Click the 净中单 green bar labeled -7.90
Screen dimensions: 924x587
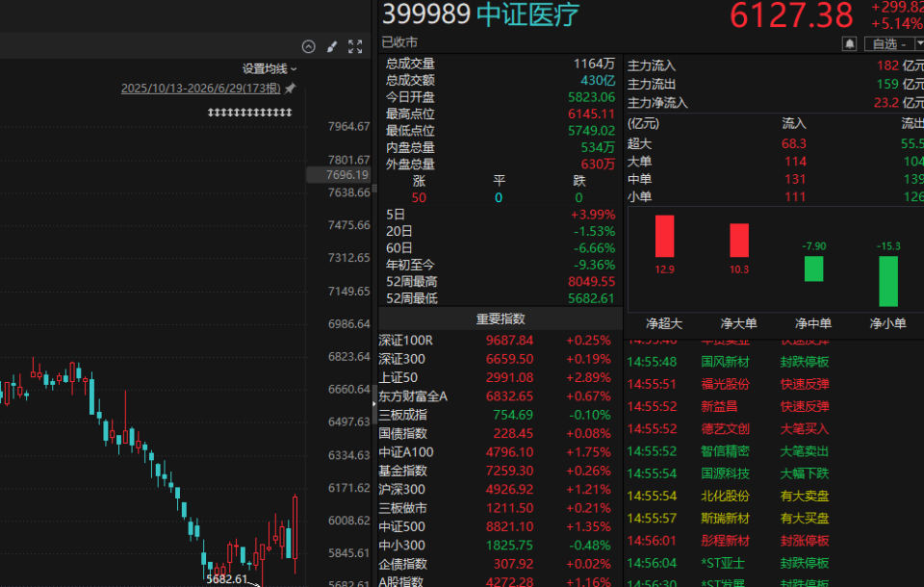814,269
